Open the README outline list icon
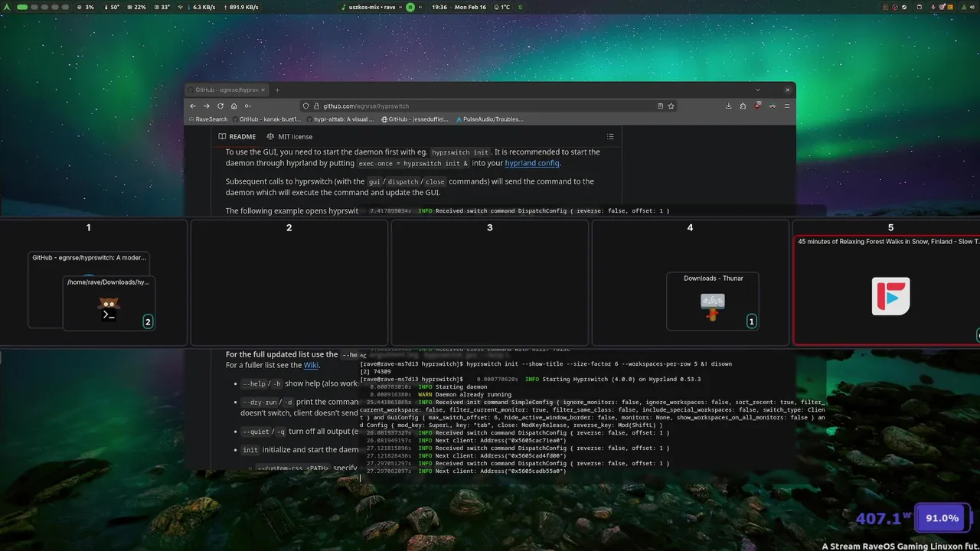 [610, 136]
